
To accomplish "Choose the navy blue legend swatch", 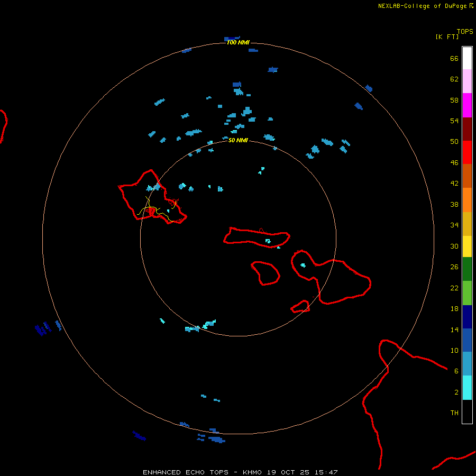I will (x=467, y=317).
